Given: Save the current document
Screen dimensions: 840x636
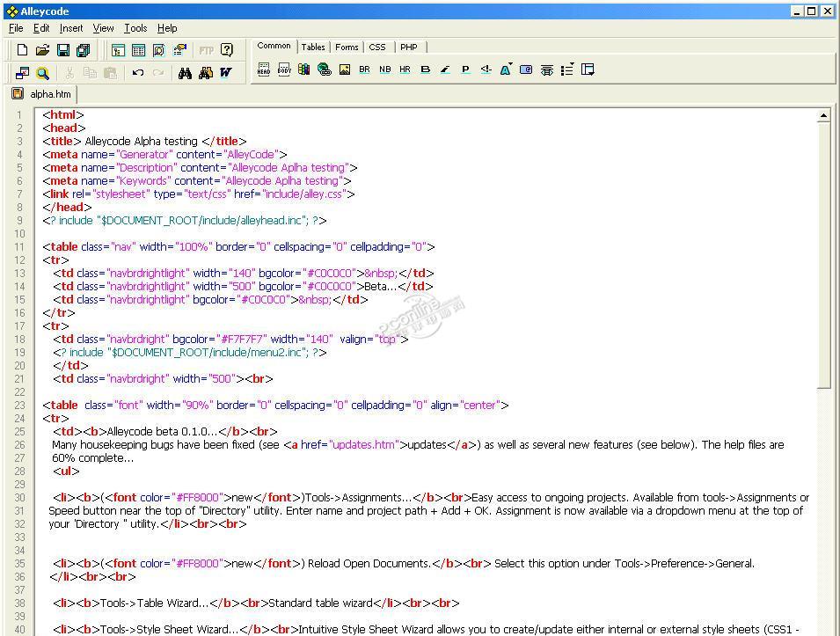Looking at the screenshot, I should click(x=63, y=50).
